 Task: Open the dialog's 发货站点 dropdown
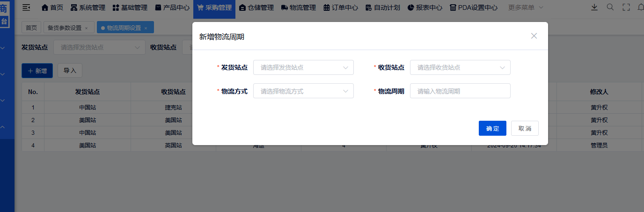pyautogui.click(x=303, y=67)
